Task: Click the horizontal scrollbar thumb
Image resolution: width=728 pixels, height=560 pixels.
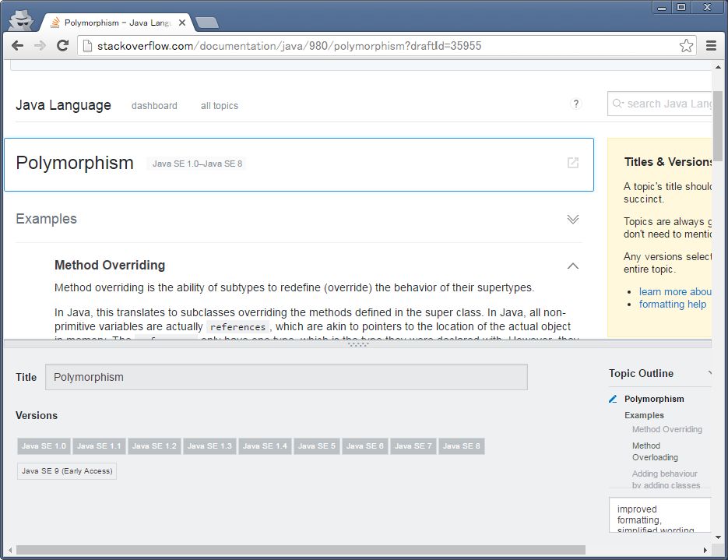Action: (x=301, y=550)
